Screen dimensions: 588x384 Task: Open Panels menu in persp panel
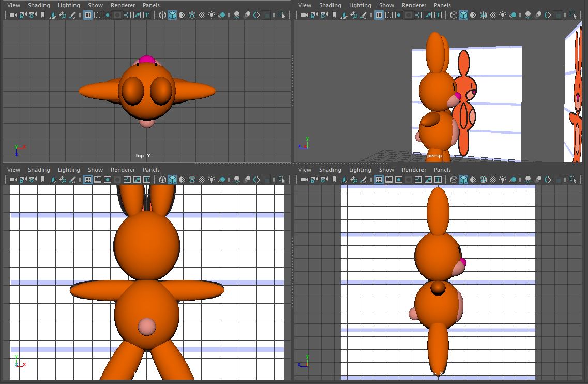coord(442,5)
